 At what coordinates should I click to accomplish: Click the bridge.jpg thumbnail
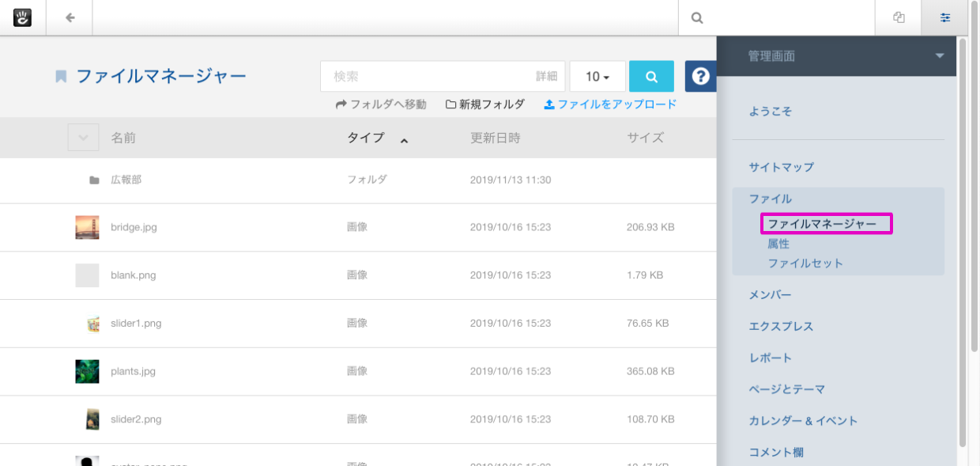point(87,227)
